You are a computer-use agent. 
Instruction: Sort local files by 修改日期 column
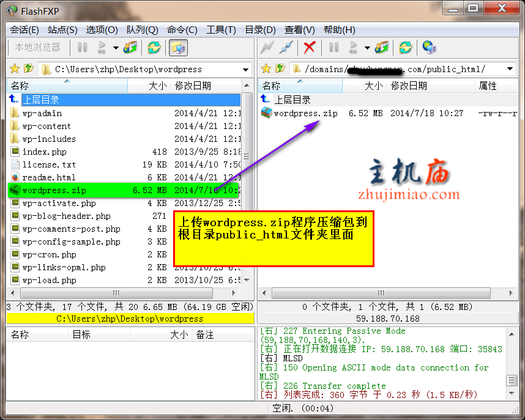(x=205, y=86)
